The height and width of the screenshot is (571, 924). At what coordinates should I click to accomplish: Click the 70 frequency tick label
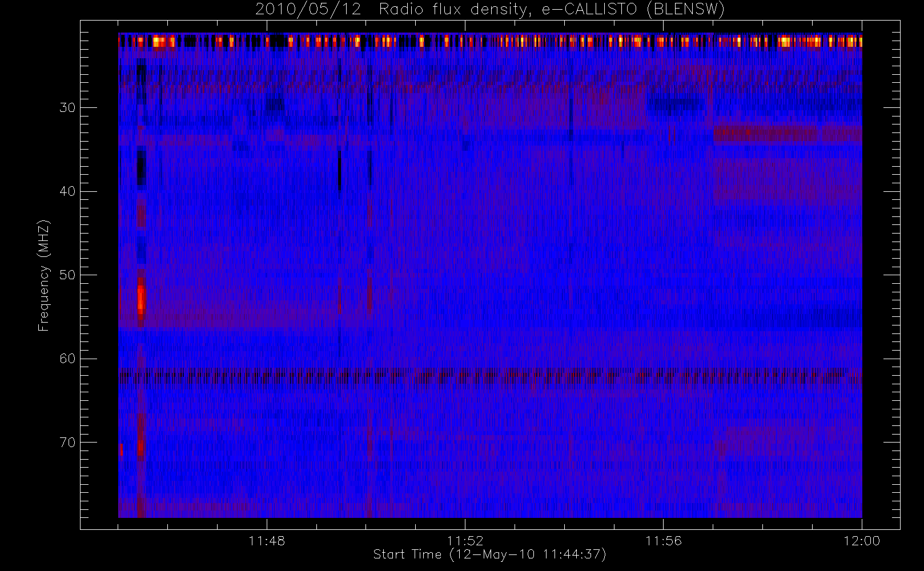pos(67,442)
